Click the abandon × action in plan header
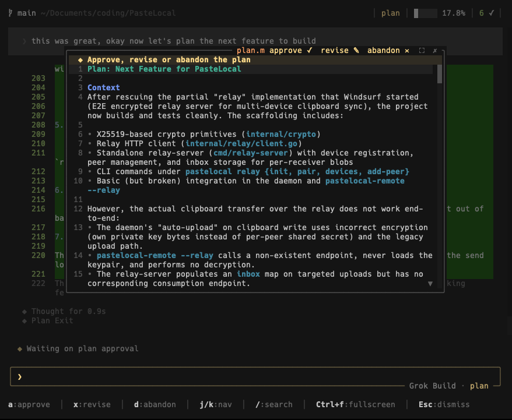This screenshot has width=512, height=420. [388, 51]
